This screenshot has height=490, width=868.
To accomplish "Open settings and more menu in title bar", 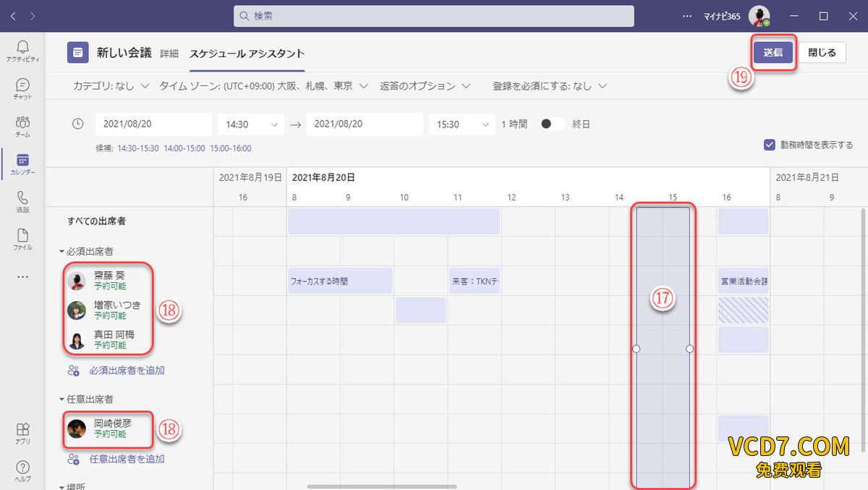I will (x=687, y=15).
